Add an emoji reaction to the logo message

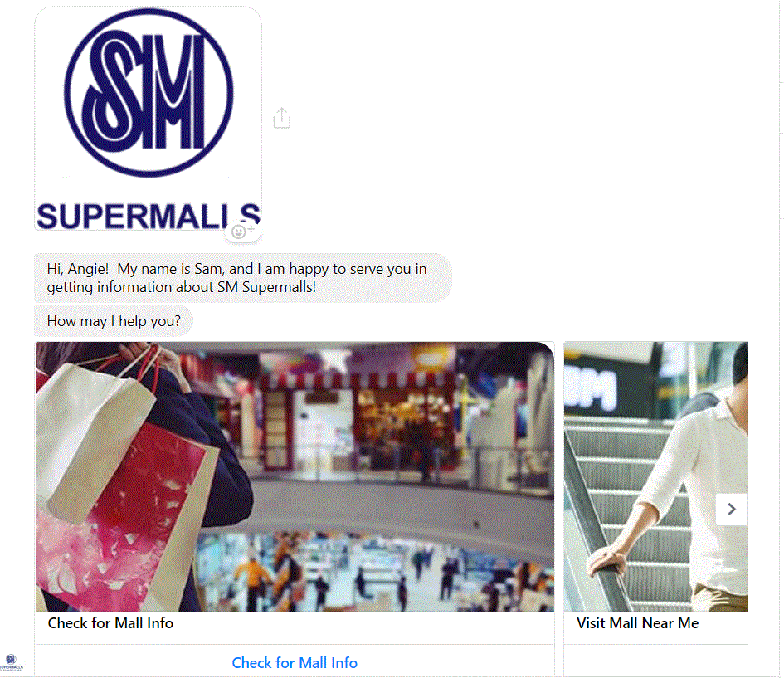click(x=242, y=232)
